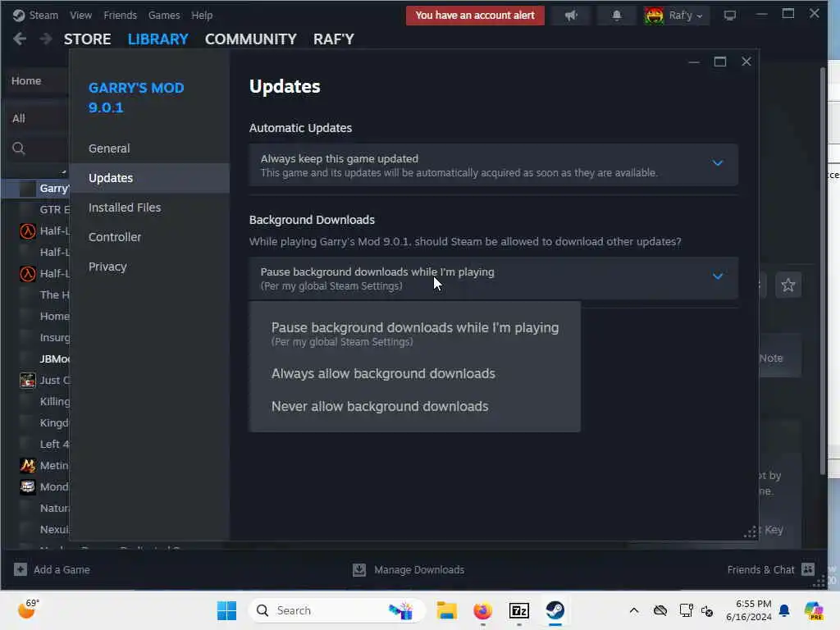The width and height of the screenshot is (840, 630).
Task: Open the Help menu
Action: click(x=202, y=15)
